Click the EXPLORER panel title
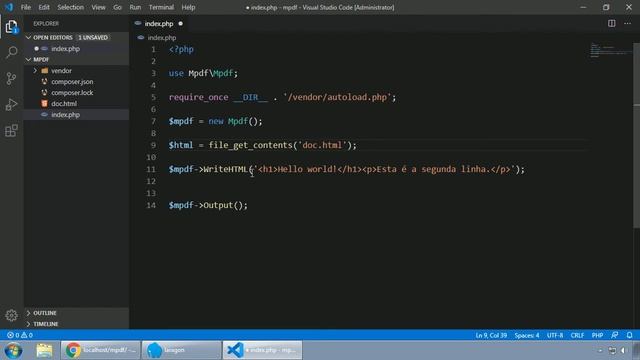Image resolution: width=640 pixels, height=360 pixels. 46,24
